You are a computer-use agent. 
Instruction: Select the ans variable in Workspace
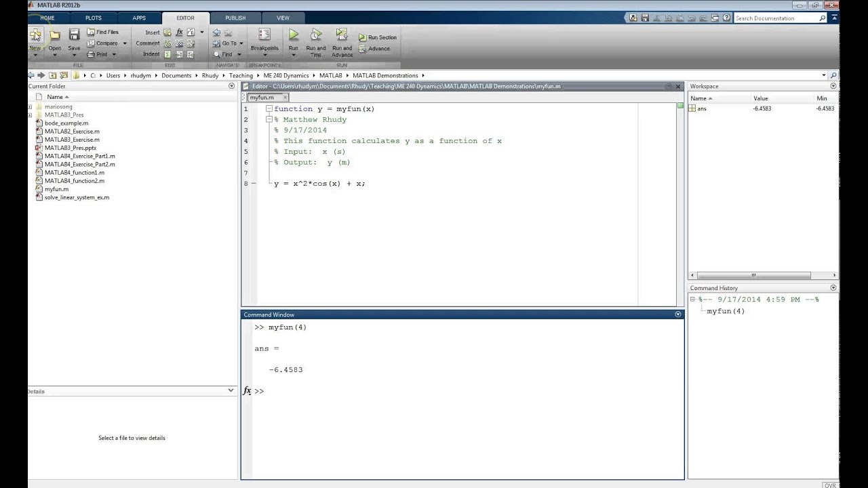tap(702, 108)
